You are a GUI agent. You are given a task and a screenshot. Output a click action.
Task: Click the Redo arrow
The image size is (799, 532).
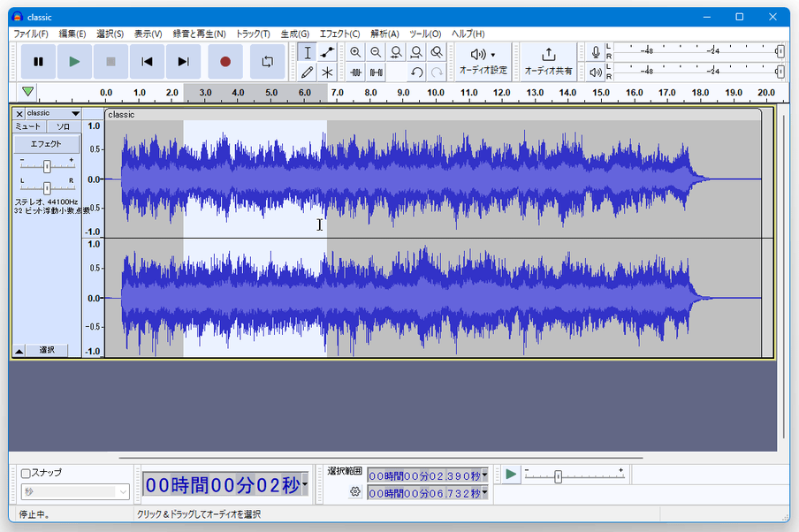[x=437, y=72]
